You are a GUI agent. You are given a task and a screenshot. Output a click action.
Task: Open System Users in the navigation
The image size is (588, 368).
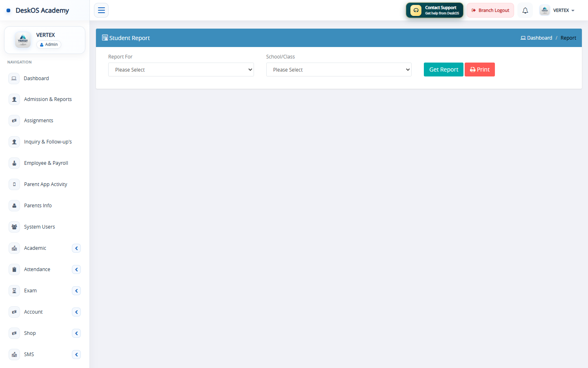39,227
